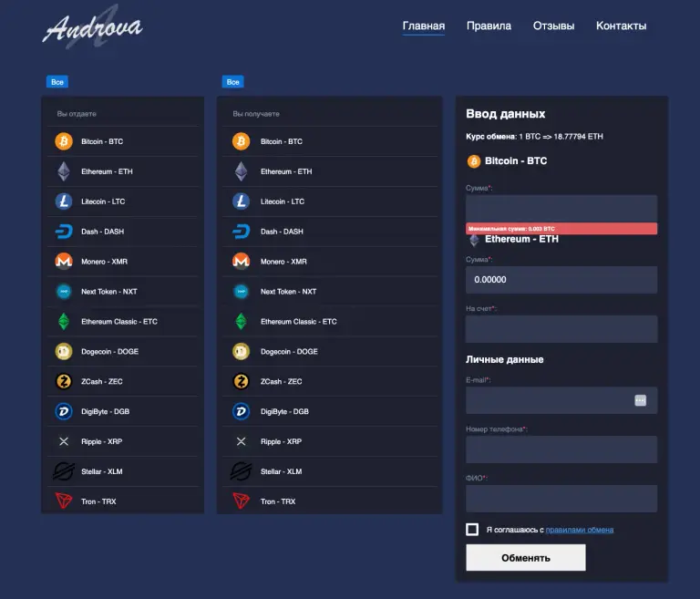The height and width of the screenshot is (599, 700).
Task: Select 'Tron - TRX' label in 'Вы отдаете'
Action: [x=98, y=501]
